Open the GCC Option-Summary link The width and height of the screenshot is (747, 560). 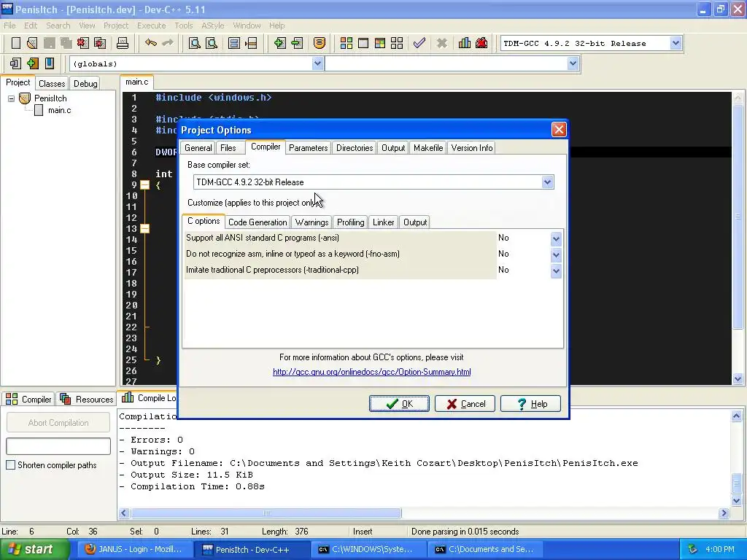pyautogui.click(x=371, y=372)
